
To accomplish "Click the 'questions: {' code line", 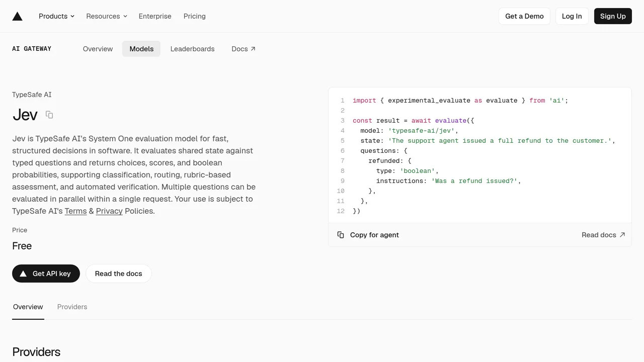I will [x=384, y=151].
